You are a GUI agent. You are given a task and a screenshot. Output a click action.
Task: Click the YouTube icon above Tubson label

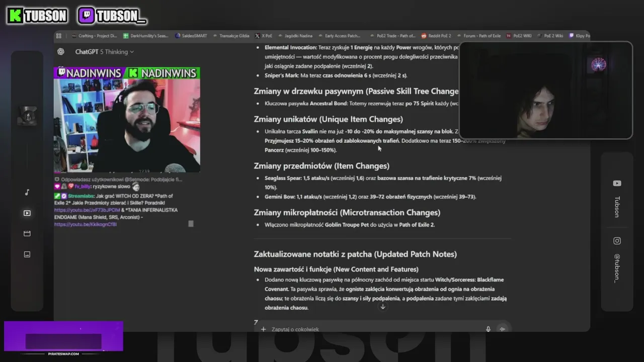tap(617, 184)
